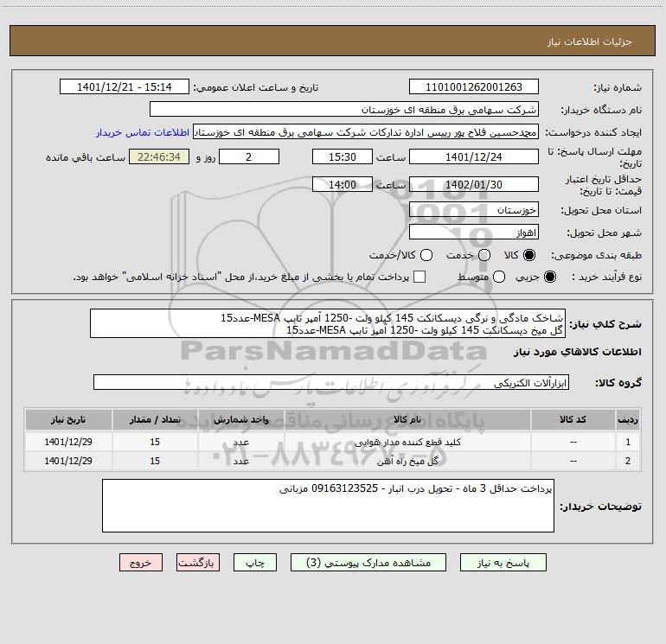Click the گروه کالا field ابزارآلات الکتریکی
The image size is (666, 644).
330,382
